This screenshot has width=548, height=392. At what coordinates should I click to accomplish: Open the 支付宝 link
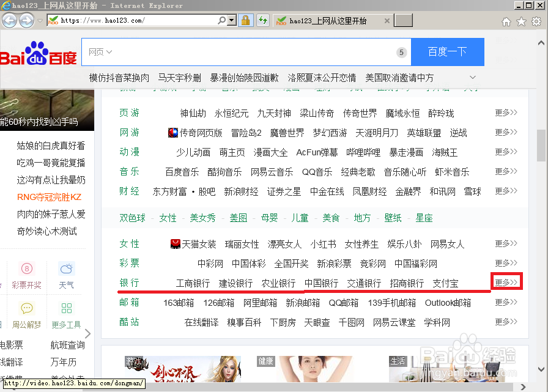(x=445, y=283)
